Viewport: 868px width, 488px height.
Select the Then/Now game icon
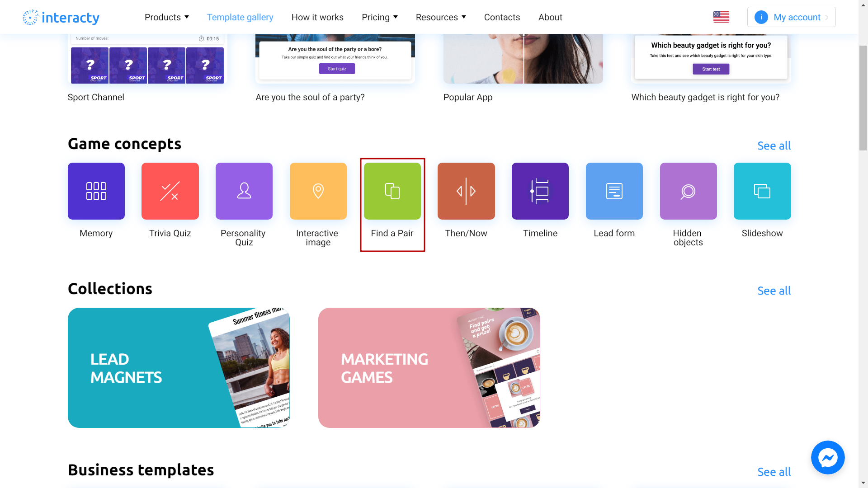(466, 191)
